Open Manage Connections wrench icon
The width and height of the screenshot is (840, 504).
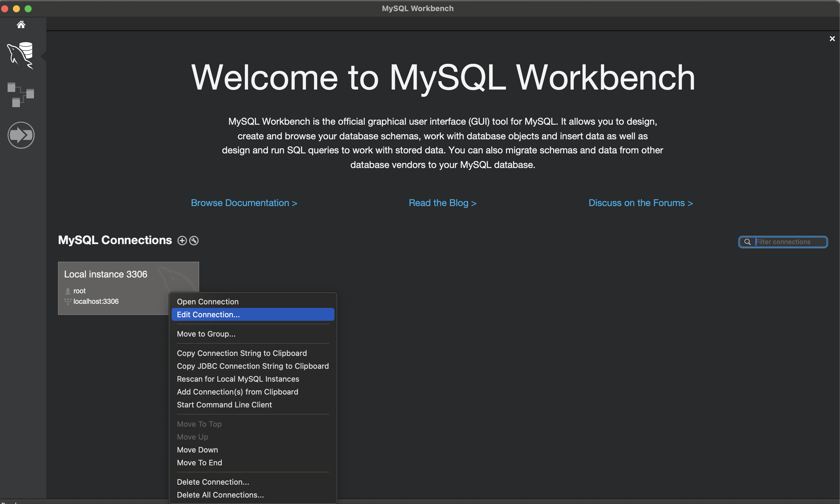(194, 241)
